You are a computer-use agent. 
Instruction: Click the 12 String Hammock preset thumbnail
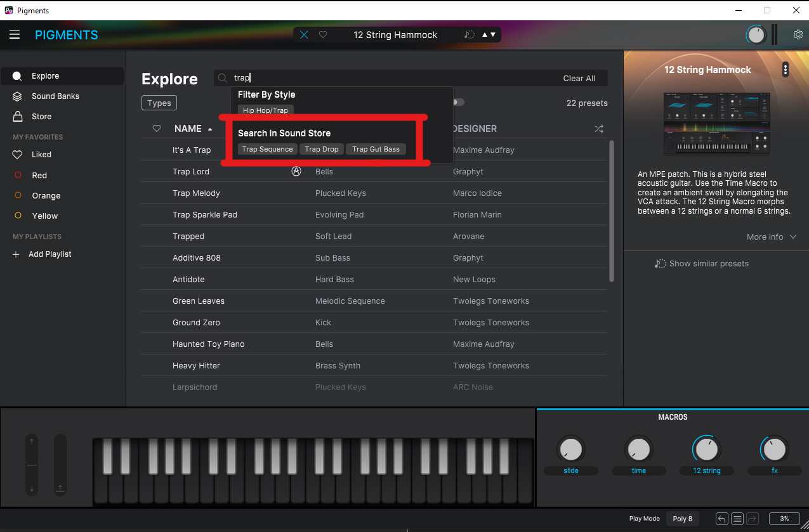[x=717, y=124]
